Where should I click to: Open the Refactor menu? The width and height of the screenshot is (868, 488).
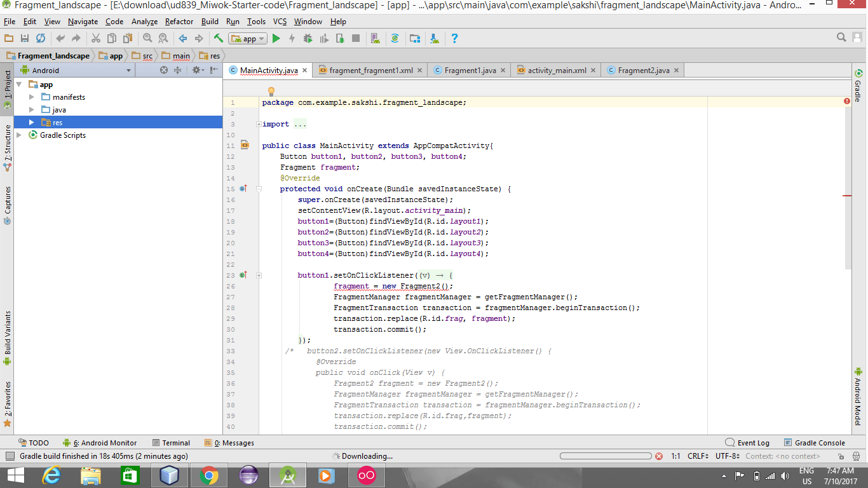pyautogui.click(x=179, y=22)
